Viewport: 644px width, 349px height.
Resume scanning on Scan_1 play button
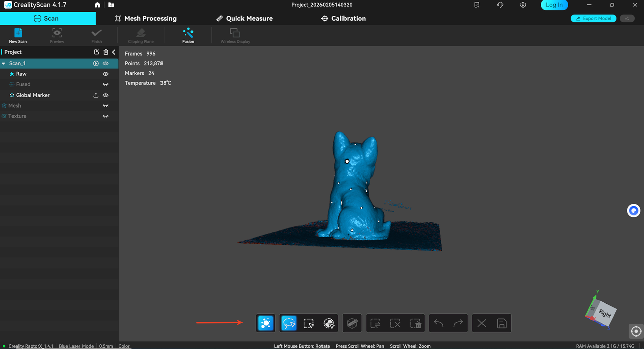coord(96,64)
